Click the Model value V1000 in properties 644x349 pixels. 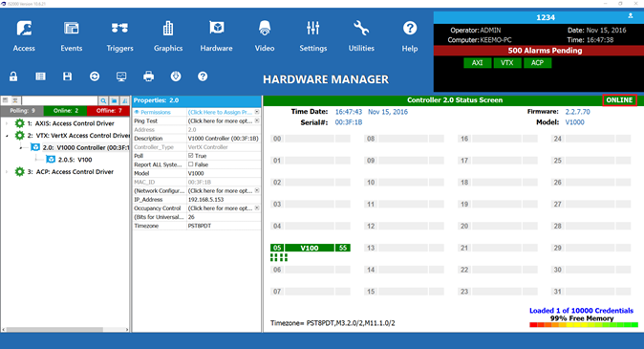(196, 173)
